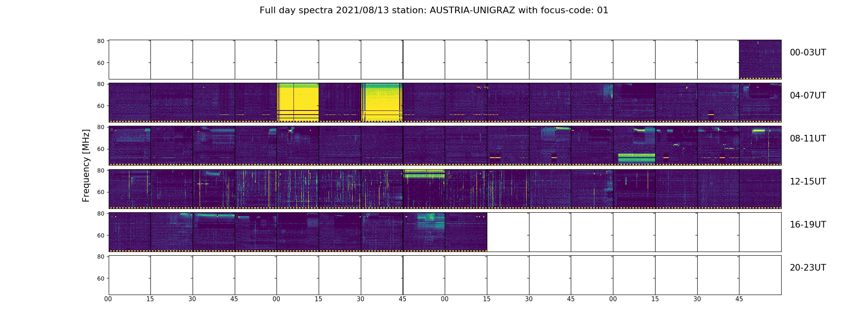The image size is (868, 331).
Task: Click the 00-03UT row label
Action: pos(808,53)
